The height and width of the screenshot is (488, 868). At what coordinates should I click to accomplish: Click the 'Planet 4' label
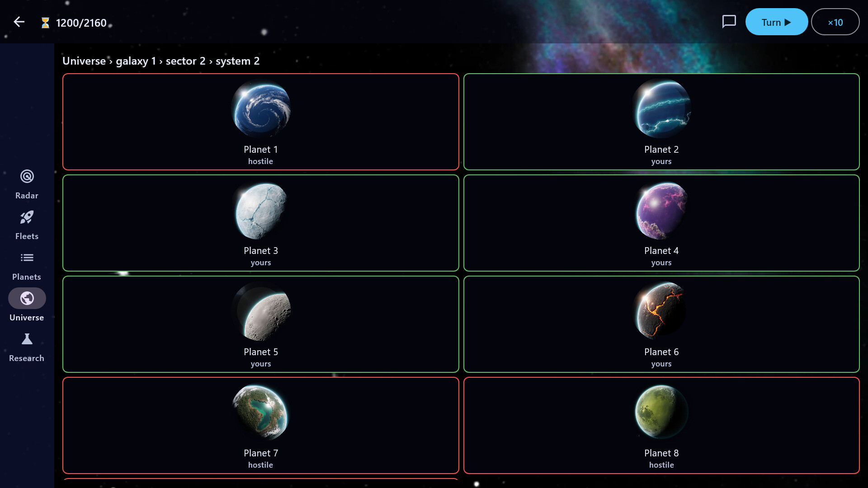click(x=661, y=251)
